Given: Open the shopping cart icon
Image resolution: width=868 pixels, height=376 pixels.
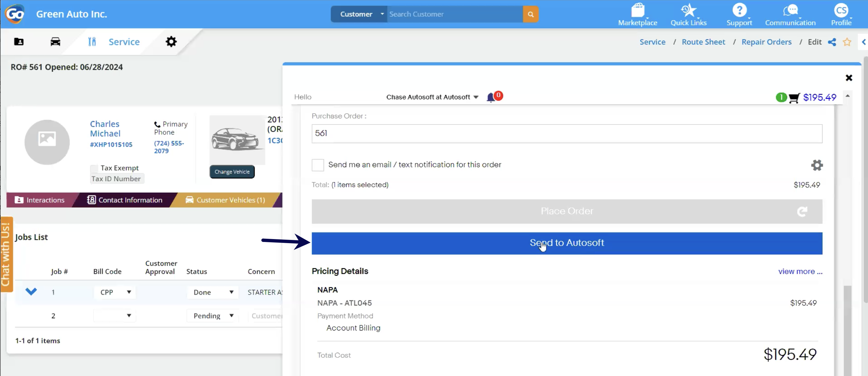Looking at the screenshot, I should pos(794,97).
